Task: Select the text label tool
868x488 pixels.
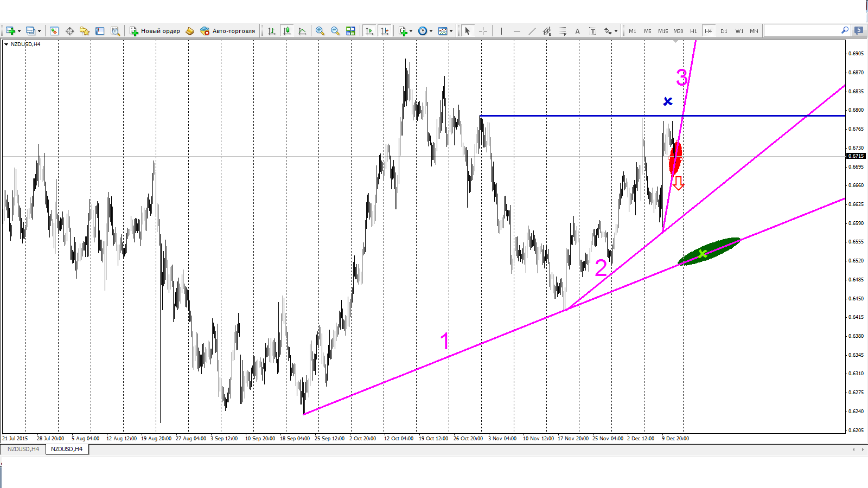Action: click(x=592, y=31)
